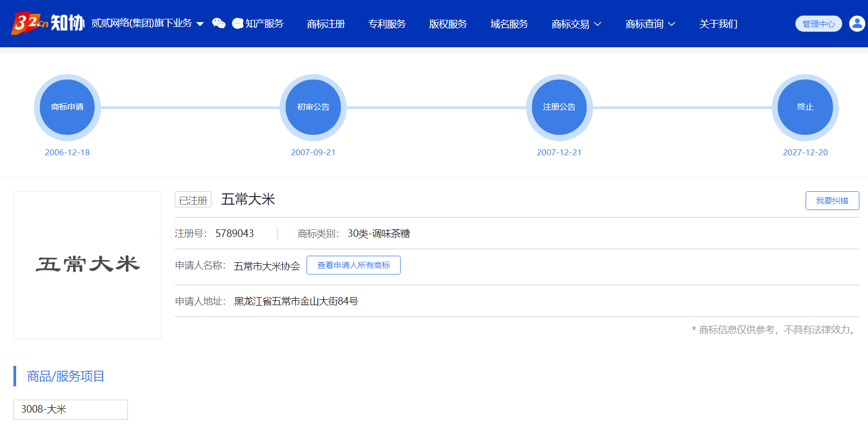Click the date 2007-12-21
This screenshot has width=868, height=426.
[x=559, y=153]
